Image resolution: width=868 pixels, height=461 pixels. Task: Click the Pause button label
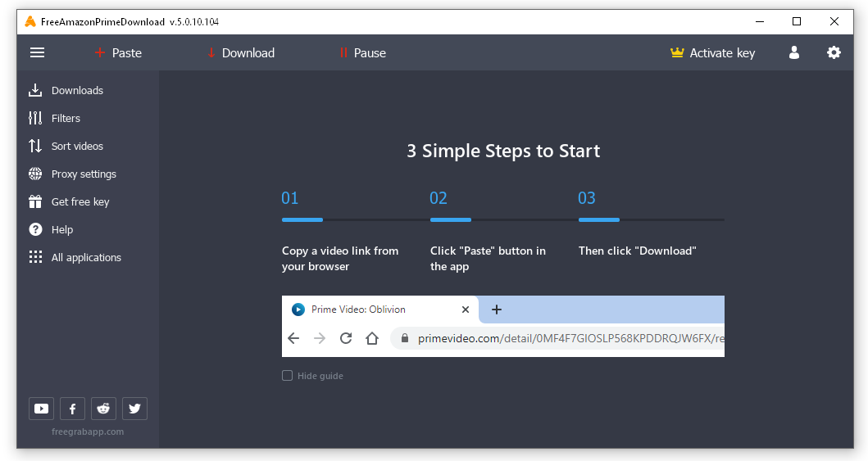pyautogui.click(x=370, y=53)
